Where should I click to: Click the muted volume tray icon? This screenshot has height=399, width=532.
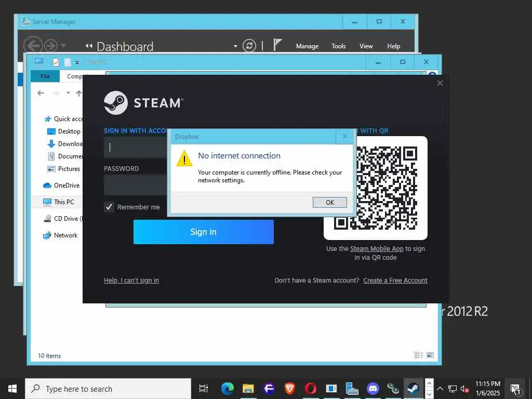pyautogui.click(x=464, y=389)
